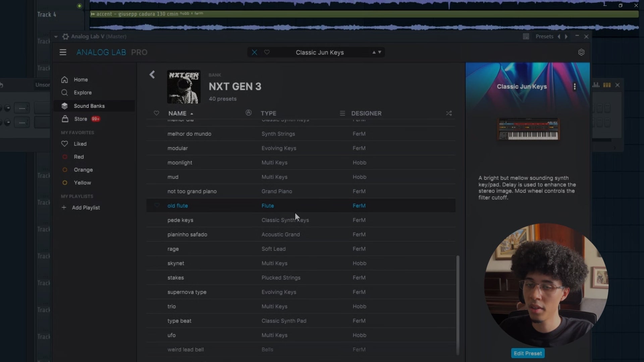This screenshot has width=644, height=362.
Task: Go to the Explore page
Action: [83, 93]
